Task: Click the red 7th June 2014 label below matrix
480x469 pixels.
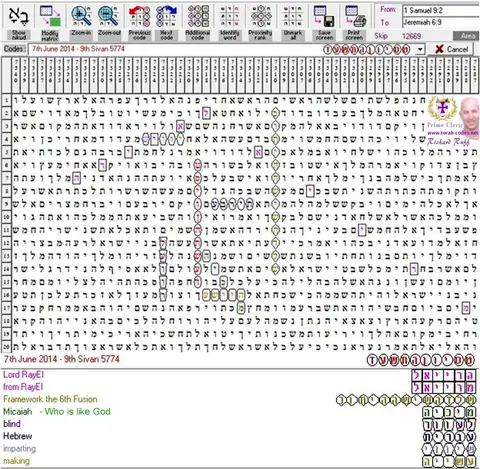Action: (x=62, y=359)
